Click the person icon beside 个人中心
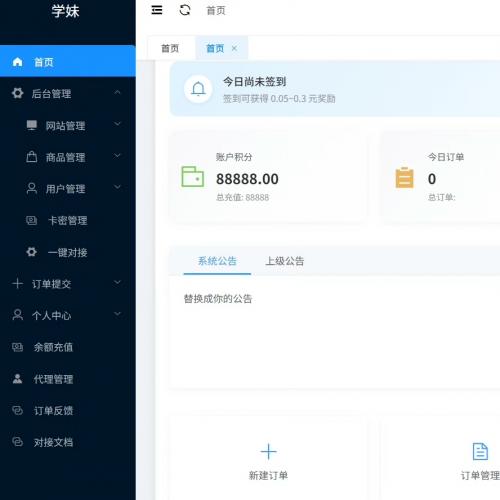The height and width of the screenshot is (500, 500). tap(17, 315)
